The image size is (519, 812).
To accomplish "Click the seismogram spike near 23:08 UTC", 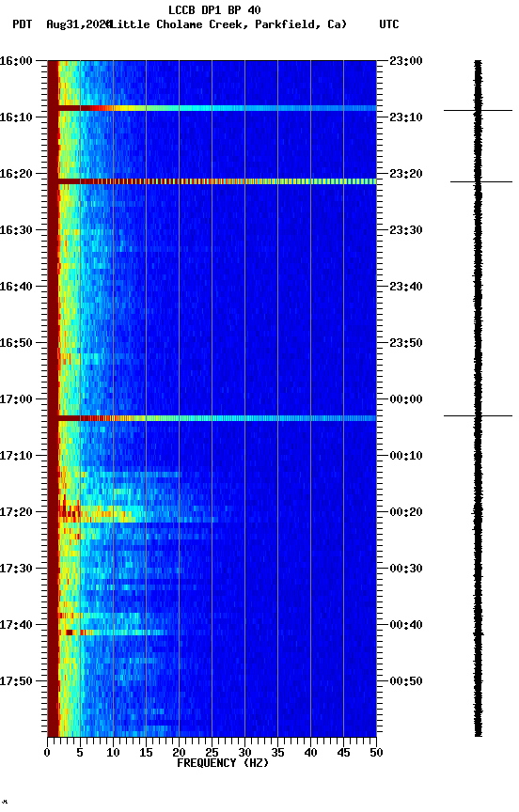I will click(478, 110).
